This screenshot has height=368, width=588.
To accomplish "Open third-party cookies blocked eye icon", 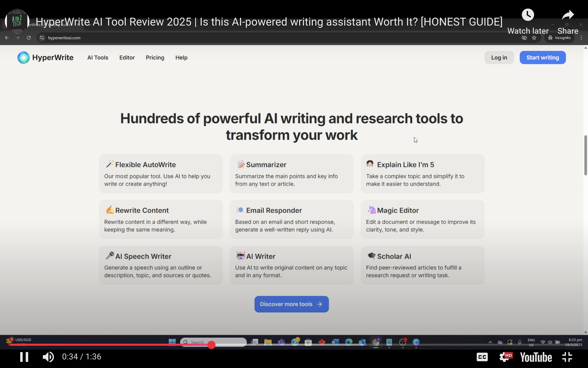I will (x=524, y=38).
